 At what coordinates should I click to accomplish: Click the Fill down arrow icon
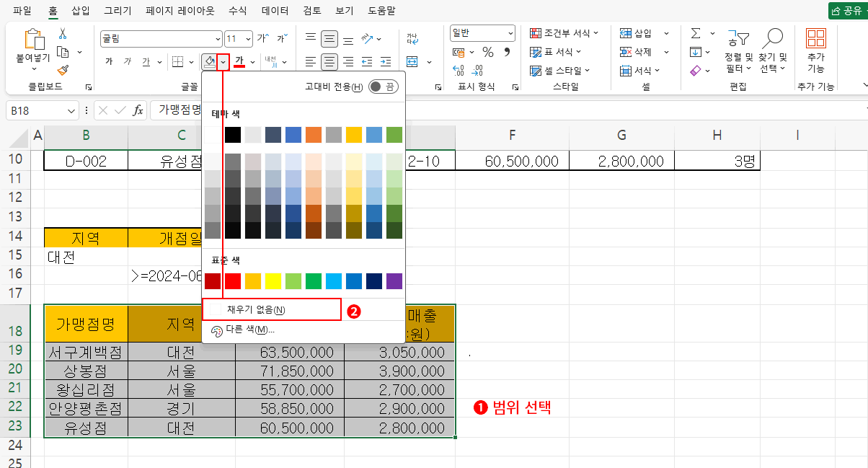pos(696,52)
